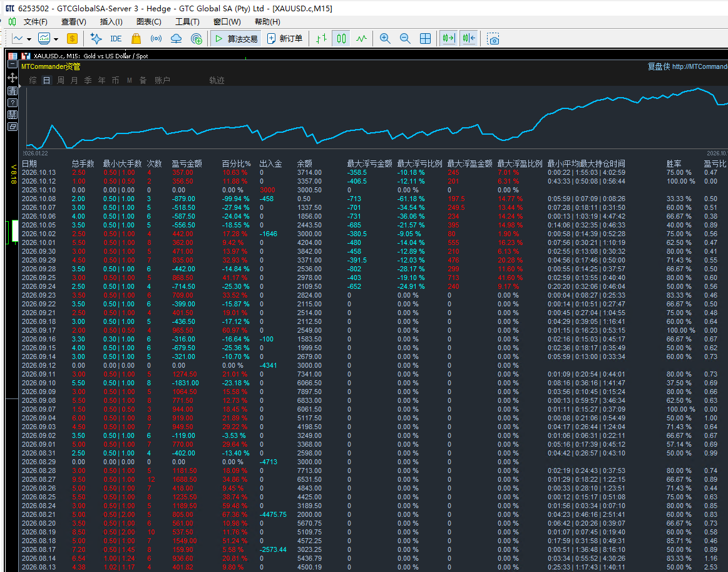Launch the IDE editor
The image size is (728, 572).
click(x=116, y=39)
